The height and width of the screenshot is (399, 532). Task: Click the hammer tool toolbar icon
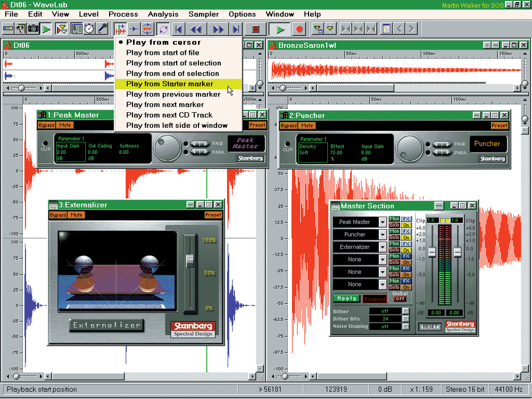pyautogui.click(x=21, y=29)
